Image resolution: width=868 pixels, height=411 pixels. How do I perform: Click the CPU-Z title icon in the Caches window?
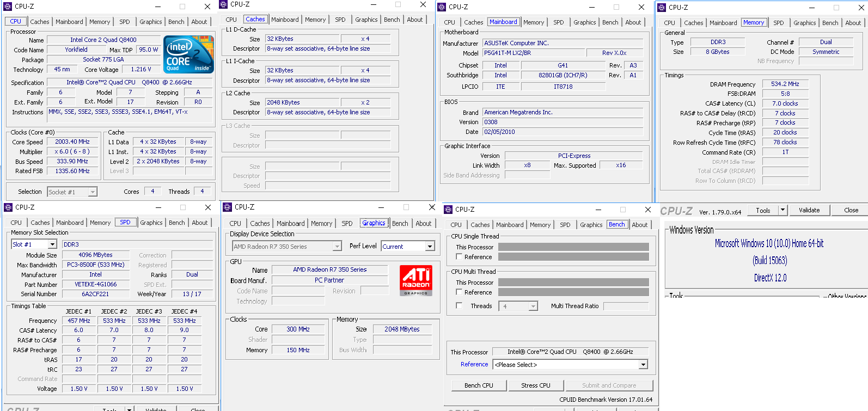pyautogui.click(x=223, y=4)
